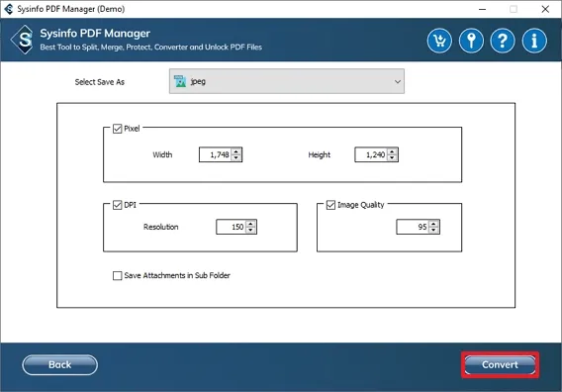Click the title bar app icon
Image resolution: width=562 pixels, height=392 pixels.
pos(8,9)
